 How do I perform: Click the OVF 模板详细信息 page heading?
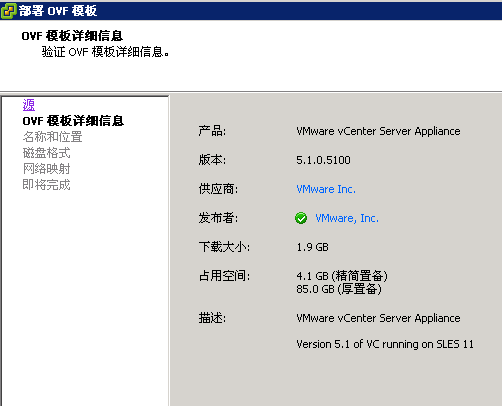tap(72, 36)
